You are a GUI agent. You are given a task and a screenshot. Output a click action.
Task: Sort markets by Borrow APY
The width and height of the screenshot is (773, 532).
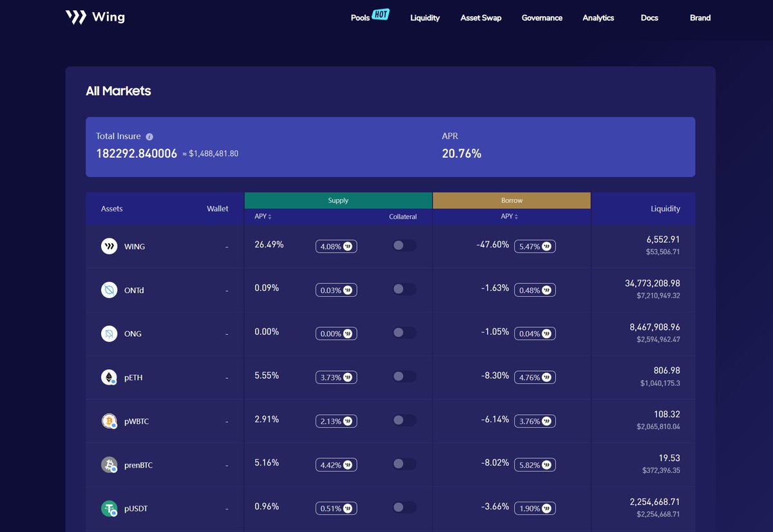tap(510, 216)
